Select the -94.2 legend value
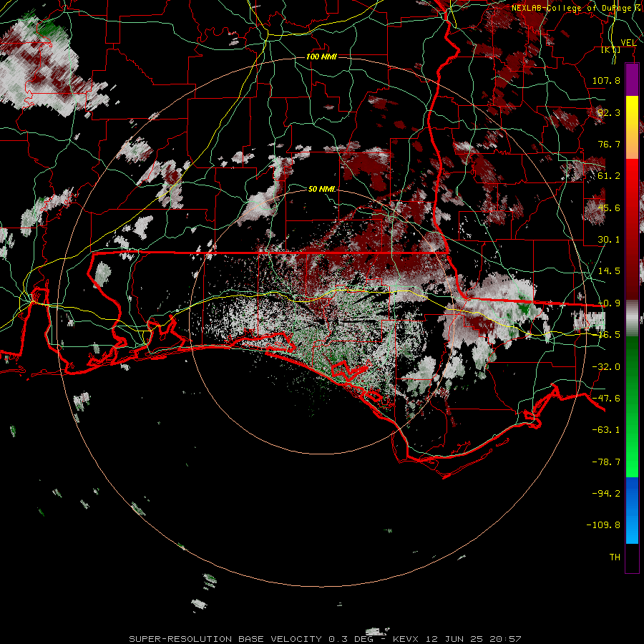 606,493
